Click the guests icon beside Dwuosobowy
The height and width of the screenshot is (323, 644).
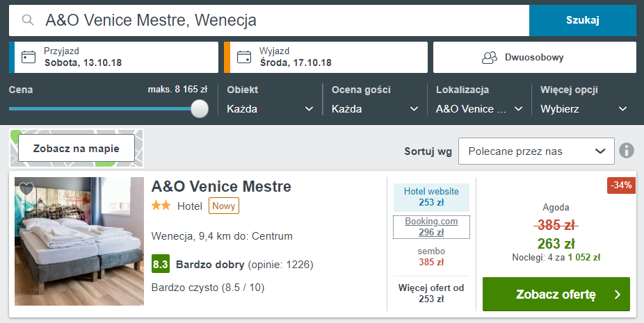click(489, 58)
